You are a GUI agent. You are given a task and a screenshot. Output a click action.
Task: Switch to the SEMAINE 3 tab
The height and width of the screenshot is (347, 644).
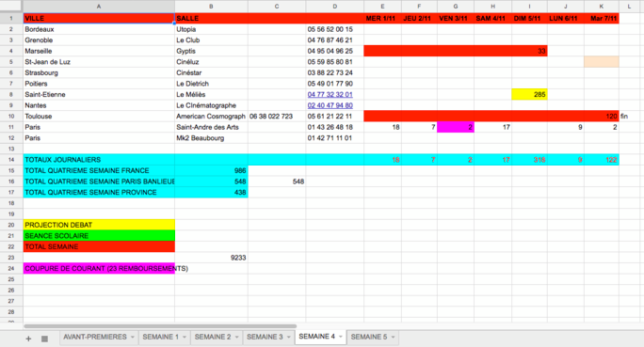tap(265, 338)
